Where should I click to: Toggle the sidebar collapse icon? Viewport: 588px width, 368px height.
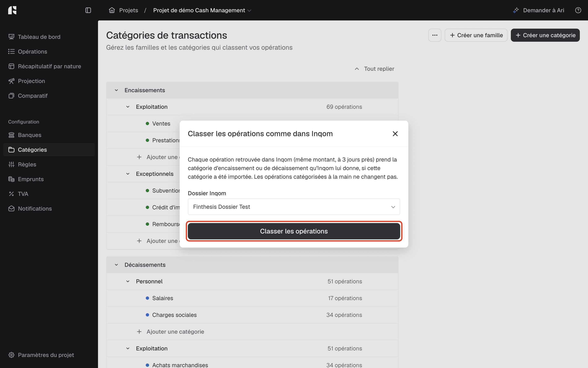click(x=88, y=10)
